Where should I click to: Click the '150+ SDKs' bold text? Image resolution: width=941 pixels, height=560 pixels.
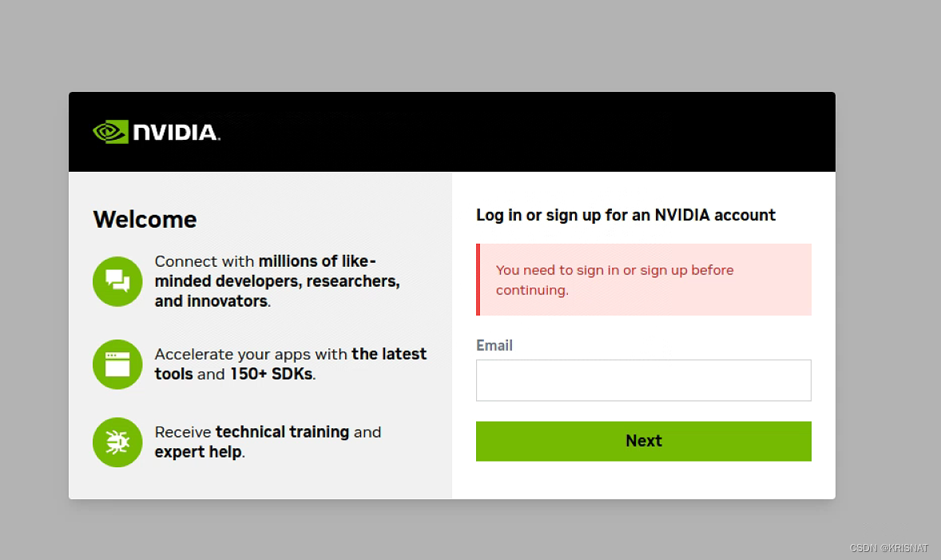pyautogui.click(x=272, y=374)
